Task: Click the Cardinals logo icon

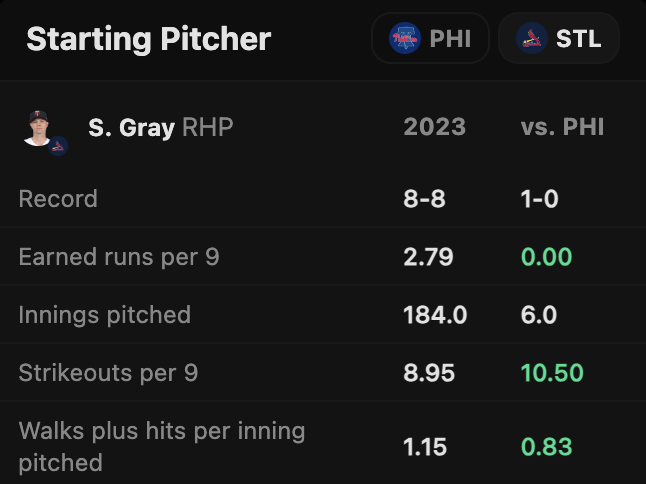Action: [531, 39]
